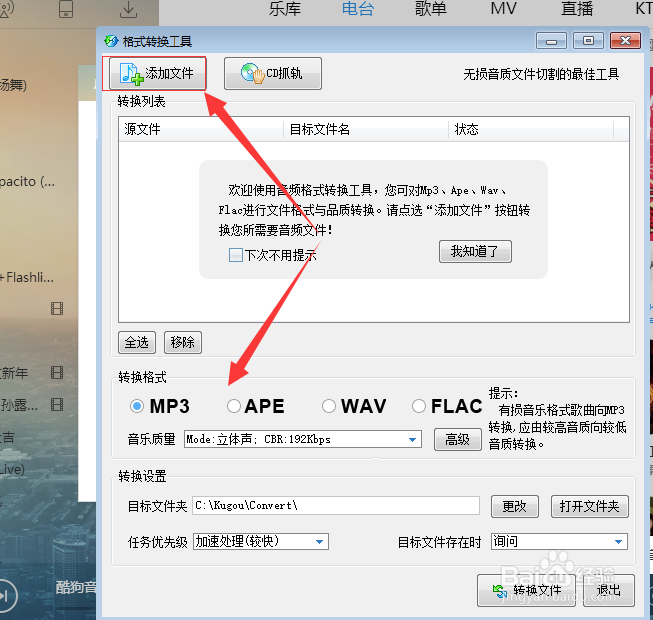Select the FLAC format radio button
This screenshot has height=620, width=653.
pos(419,406)
